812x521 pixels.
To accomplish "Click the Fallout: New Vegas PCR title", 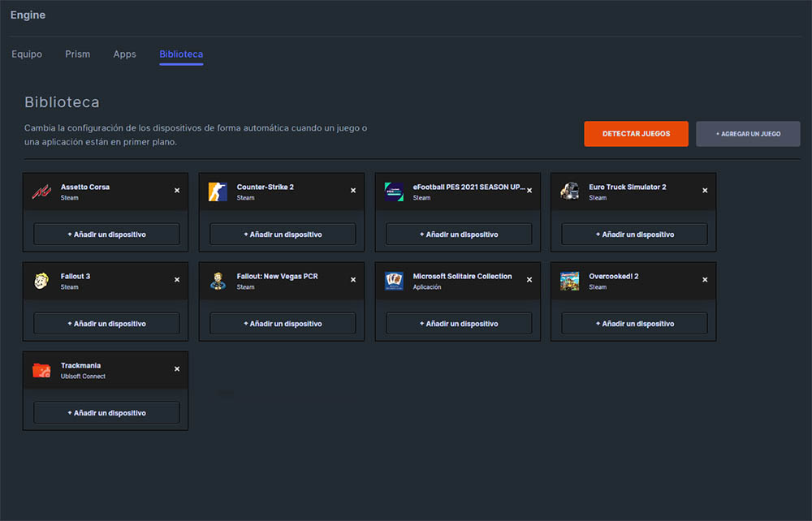I will click(277, 276).
